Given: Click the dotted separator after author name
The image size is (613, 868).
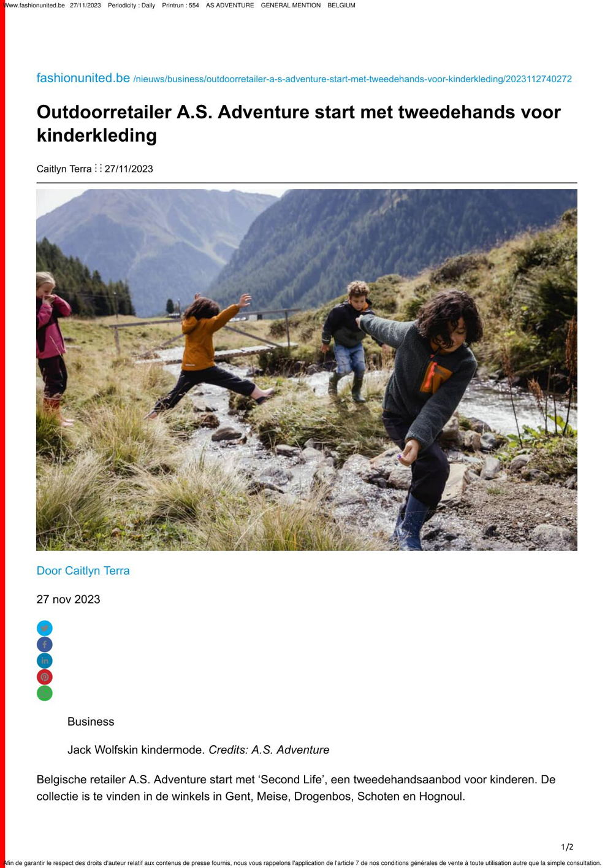Looking at the screenshot, I should pyautogui.click(x=98, y=168).
